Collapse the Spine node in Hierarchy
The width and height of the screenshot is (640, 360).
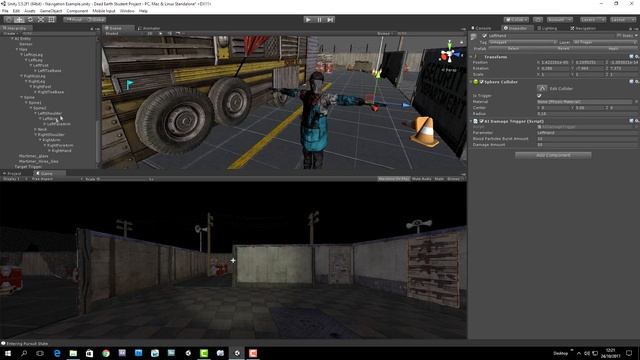[x=22, y=98]
